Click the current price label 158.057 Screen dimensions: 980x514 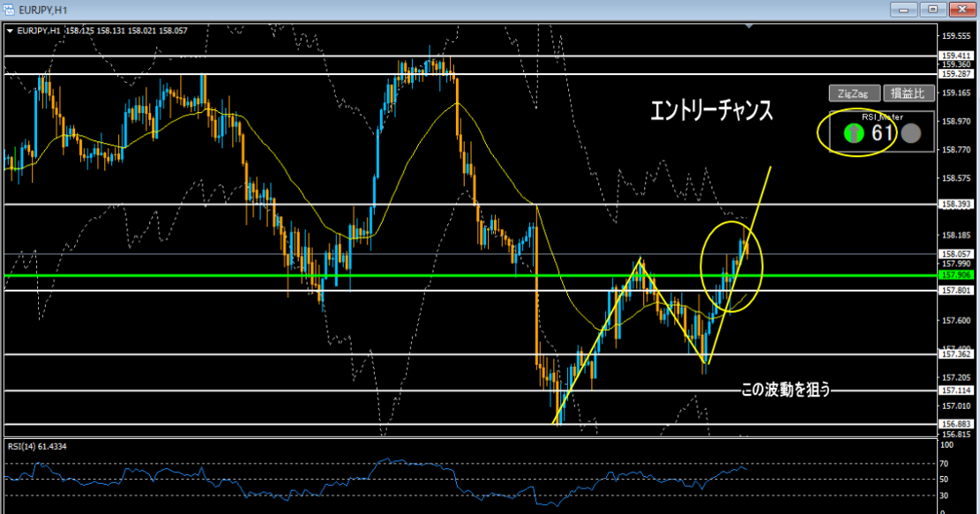(x=956, y=254)
